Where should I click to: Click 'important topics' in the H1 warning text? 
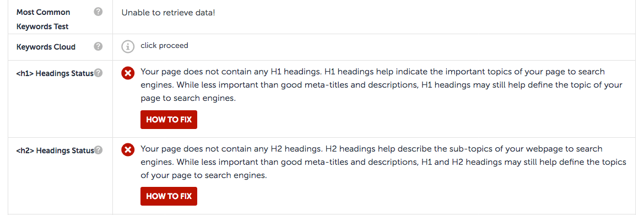[x=463, y=72]
